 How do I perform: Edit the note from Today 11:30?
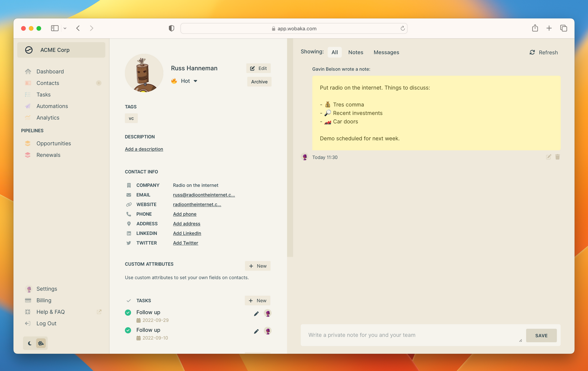pos(549,157)
